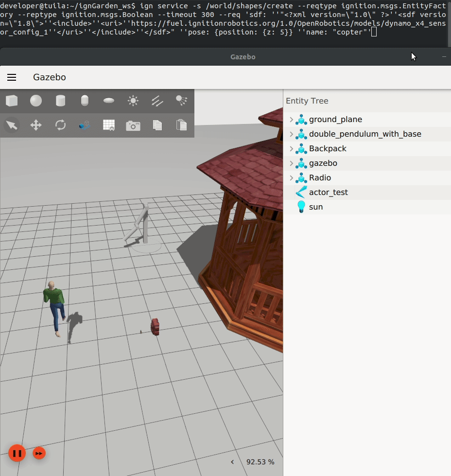
Task: Insert a box shape
Action: coord(12,101)
